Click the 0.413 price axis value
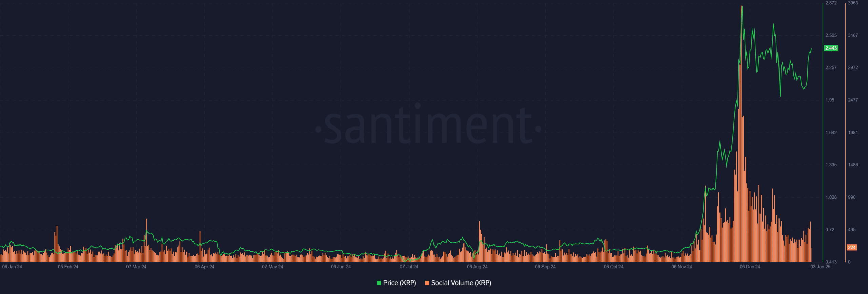Image resolution: width=868 pixels, height=294 pixels. click(831, 262)
